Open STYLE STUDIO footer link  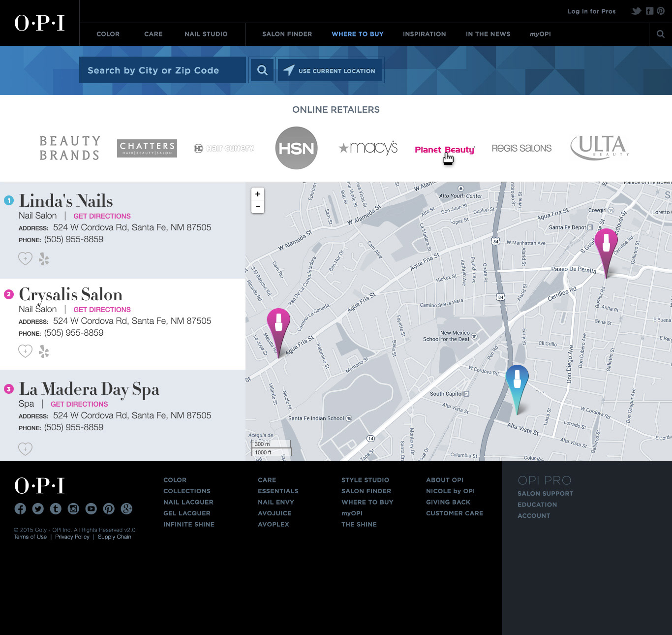[366, 480]
